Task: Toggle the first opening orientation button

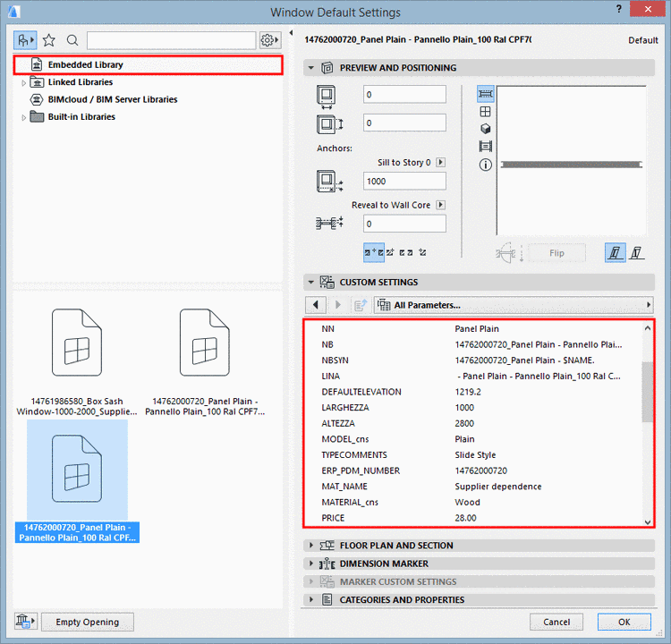Action: coord(615,252)
